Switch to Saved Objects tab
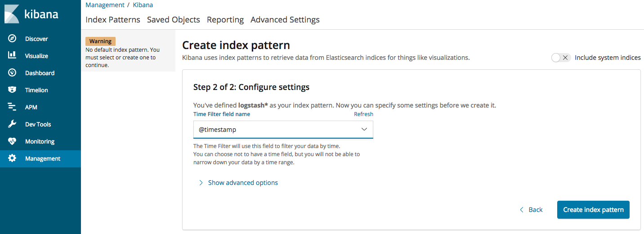The height and width of the screenshot is (234, 644). coord(174,20)
